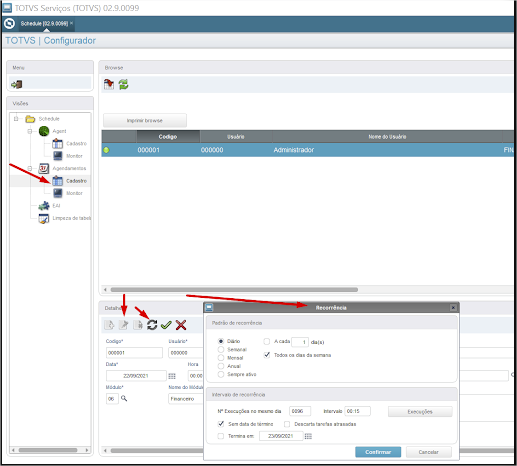Image resolution: width=517 pixels, height=466 pixels.
Task: Click the filter icon in Browse toolbar
Action: (x=109, y=84)
